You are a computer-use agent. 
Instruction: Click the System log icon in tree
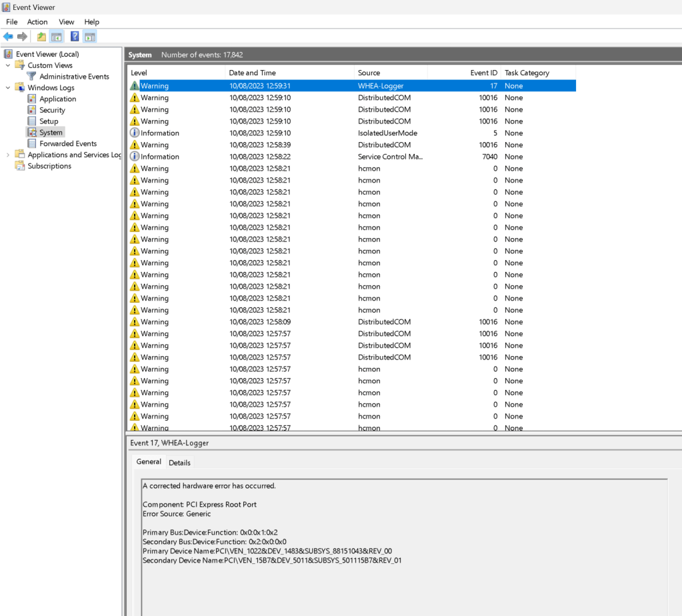pyautogui.click(x=32, y=132)
